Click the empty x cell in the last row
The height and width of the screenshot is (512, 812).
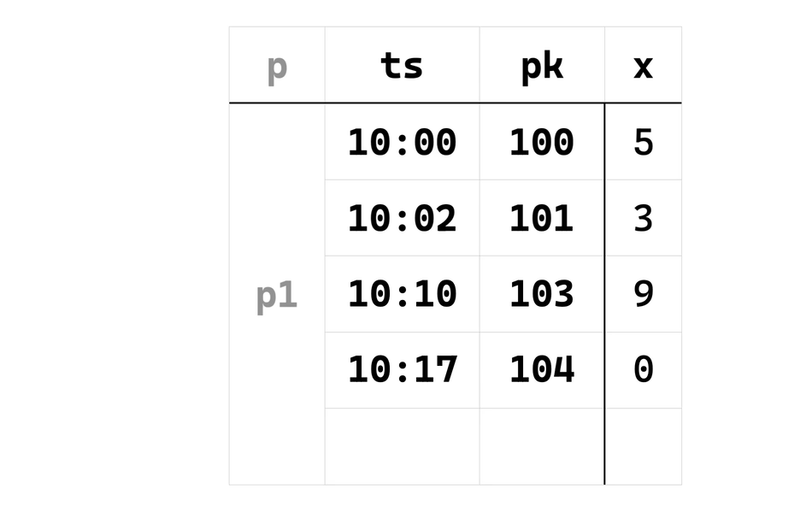(643, 446)
